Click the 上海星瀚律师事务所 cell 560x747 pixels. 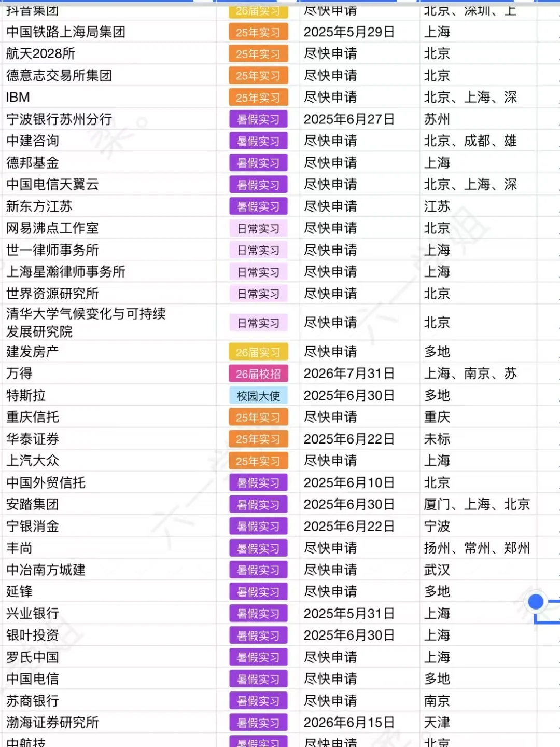coord(109,272)
